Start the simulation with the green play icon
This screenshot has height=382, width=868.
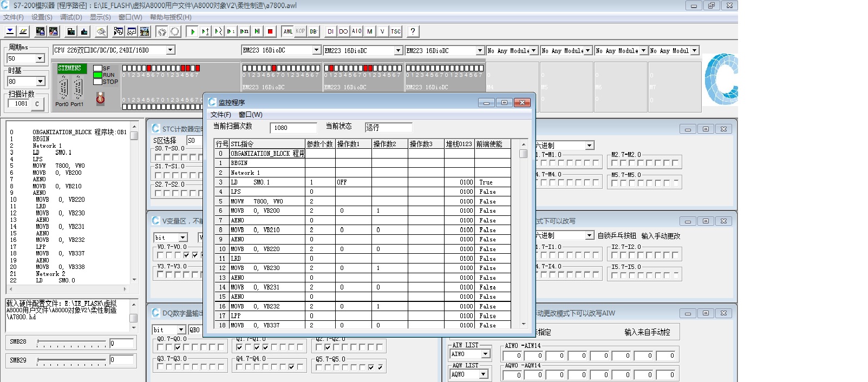(x=192, y=31)
